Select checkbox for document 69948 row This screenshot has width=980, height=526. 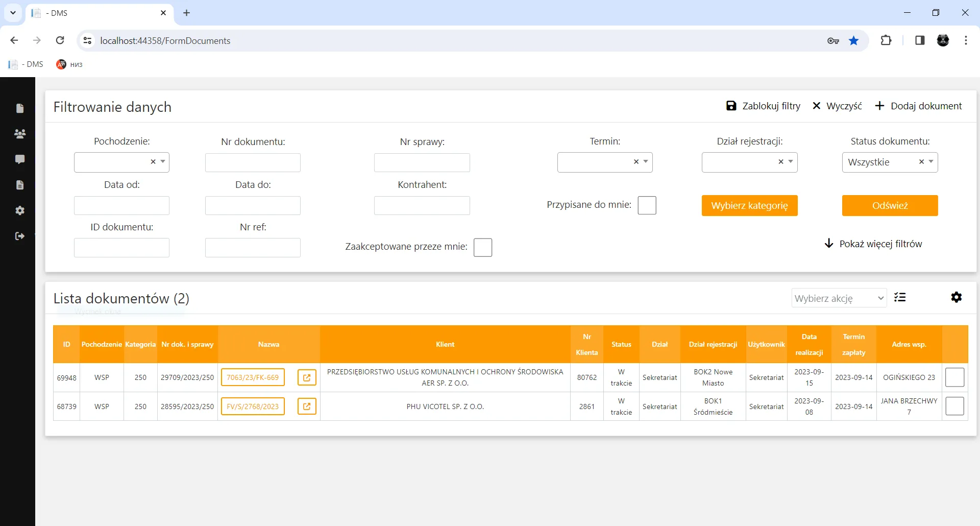[x=954, y=377]
